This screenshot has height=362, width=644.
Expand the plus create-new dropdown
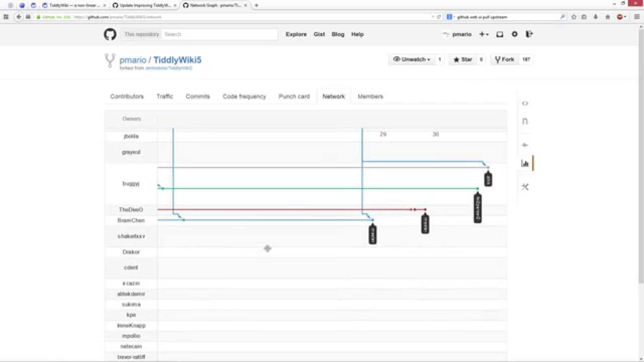484,34
